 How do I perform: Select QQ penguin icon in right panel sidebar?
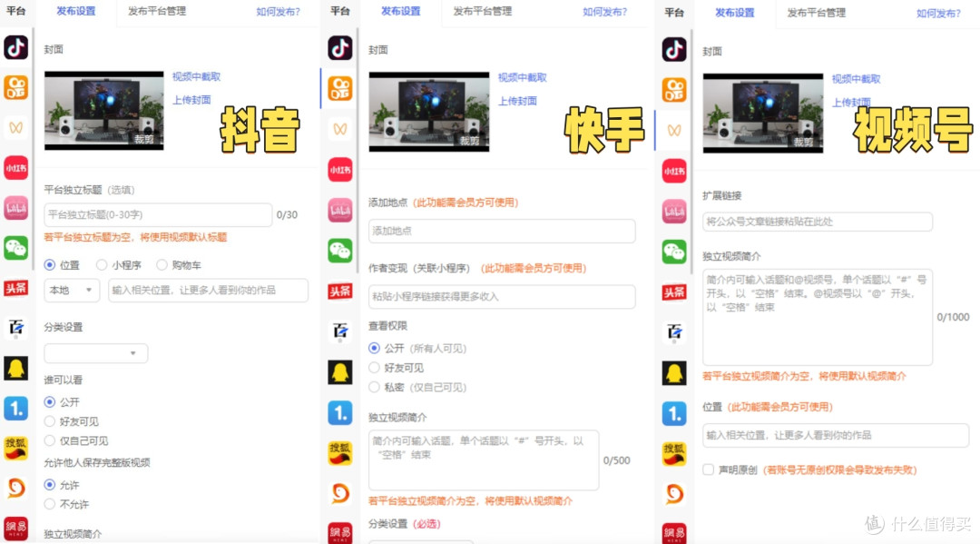(674, 373)
